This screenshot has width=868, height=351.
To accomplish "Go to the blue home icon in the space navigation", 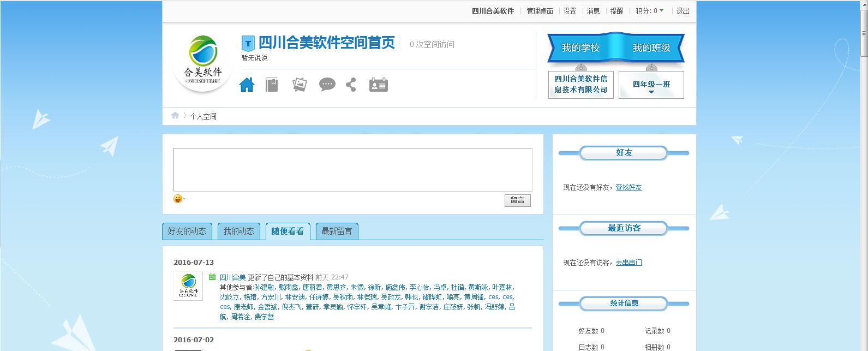I will [x=247, y=85].
